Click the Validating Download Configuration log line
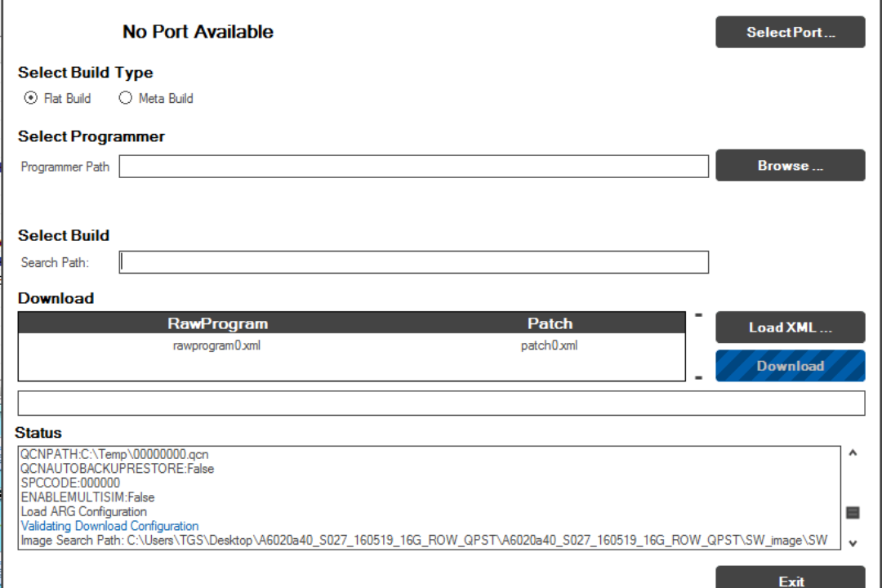This screenshot has width=882, height=588. point(109,526)
